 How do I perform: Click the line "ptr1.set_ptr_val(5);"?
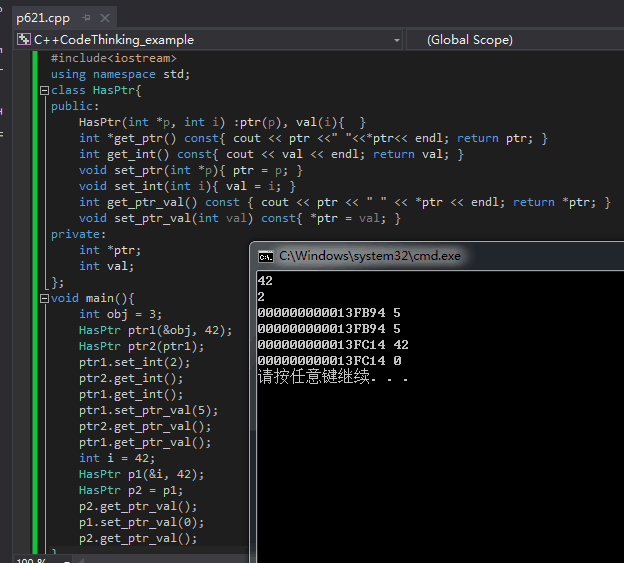148,410
